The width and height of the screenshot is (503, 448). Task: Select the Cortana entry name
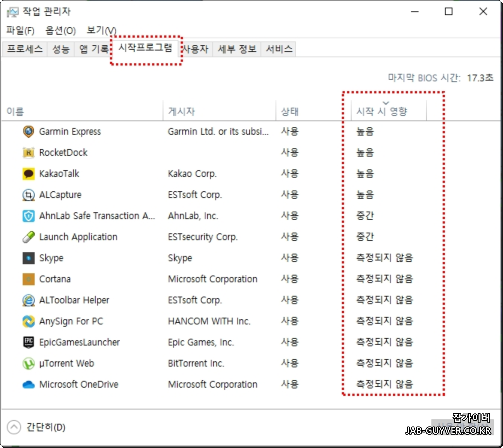(x=55, y=279)
